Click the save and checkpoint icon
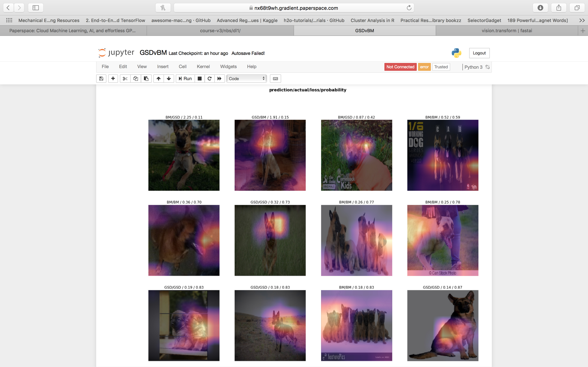The height and width of the screenshot is (367, 588). coord(101,78)
